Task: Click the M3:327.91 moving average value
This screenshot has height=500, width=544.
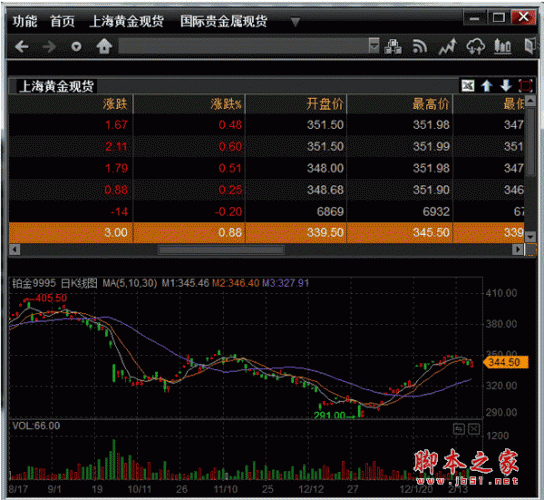Action: [x=286, y=283]
